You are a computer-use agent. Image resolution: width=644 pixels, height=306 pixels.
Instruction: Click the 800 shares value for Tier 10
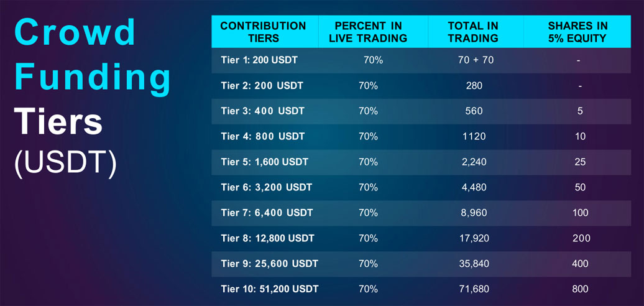click(580, 289)
